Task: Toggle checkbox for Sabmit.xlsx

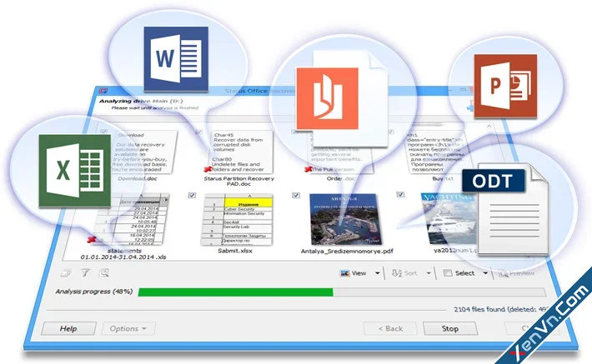Action: 192,195
